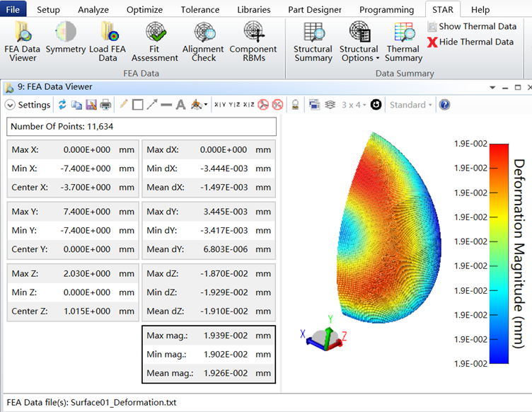Open the Standard dropdown in toolbar
Screen dimensions: 532x412
tap(411, 105)
